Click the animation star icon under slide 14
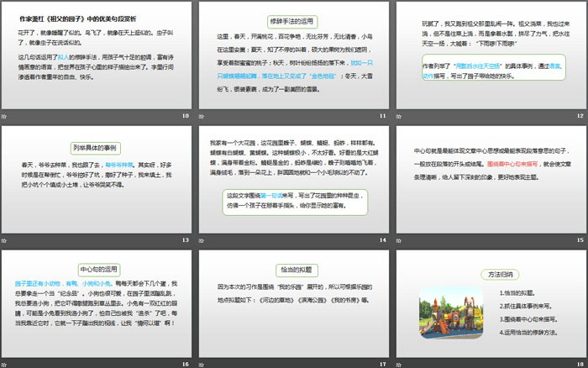 click(202, 240)
